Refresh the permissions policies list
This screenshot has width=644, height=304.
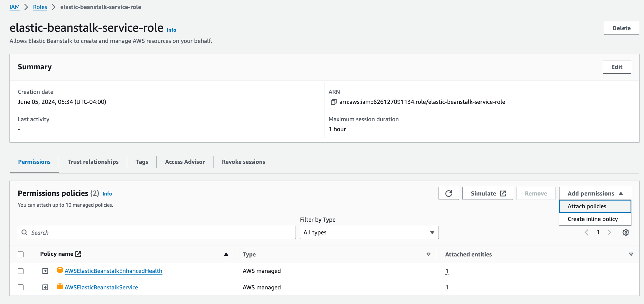(448, 193)
